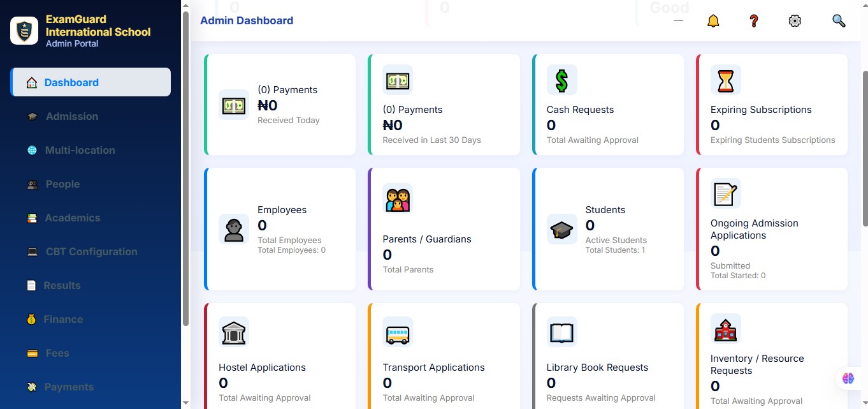This screenshot has height=409, width=868.
Task: Click the Library Book Requests book icon
Action: (561, 332)
